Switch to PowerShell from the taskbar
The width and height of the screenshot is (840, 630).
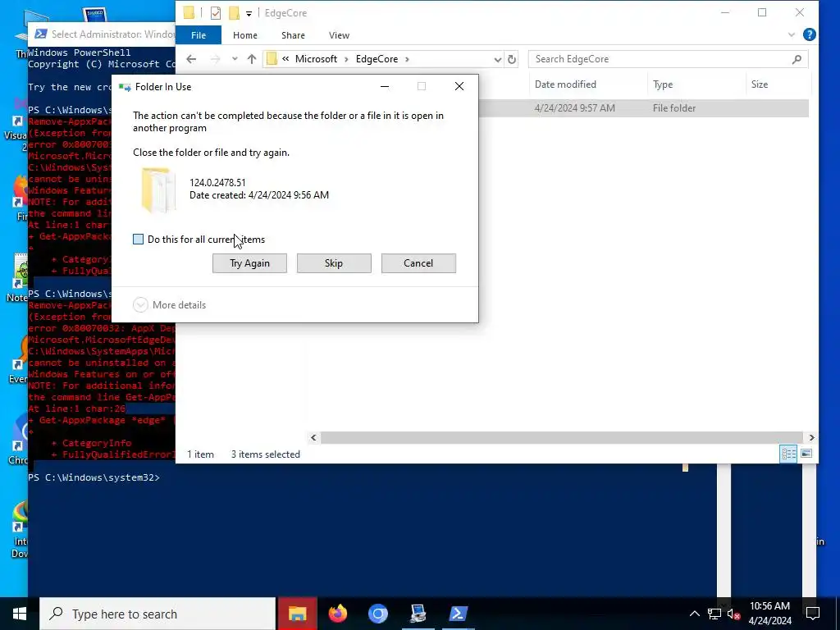coord(458,614)
